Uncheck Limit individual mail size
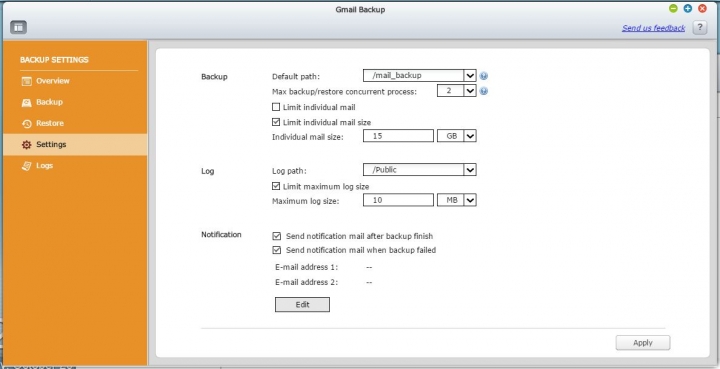 coord(276,122)
